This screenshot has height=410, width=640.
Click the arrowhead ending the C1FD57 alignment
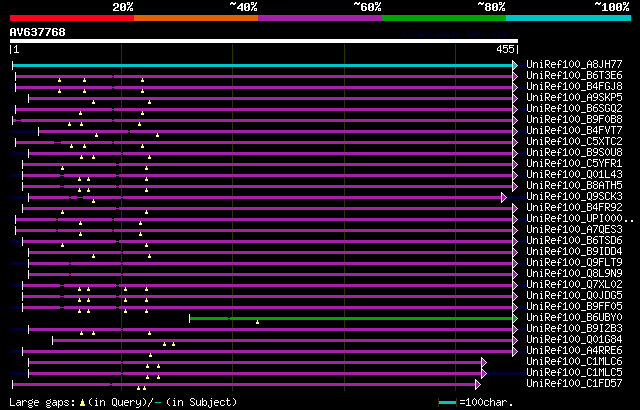point(478,384)
